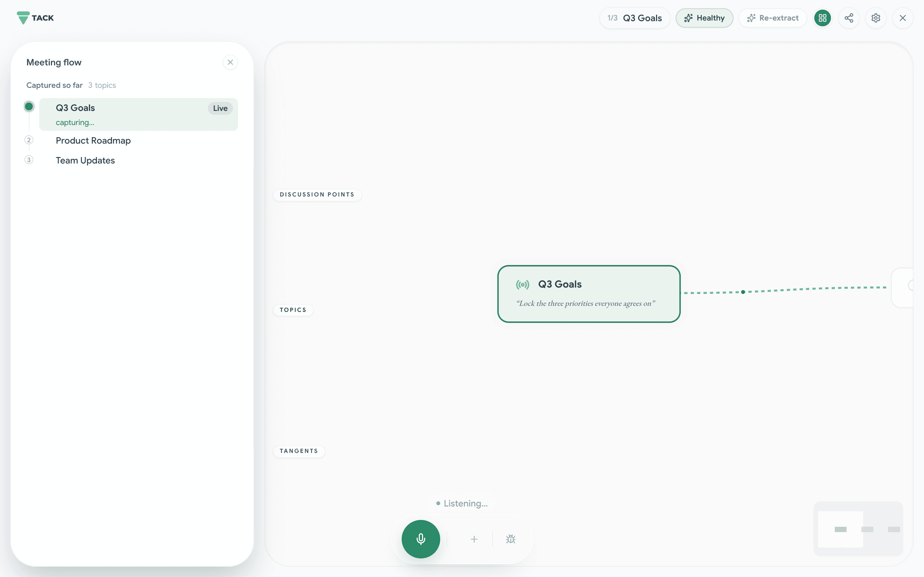Click the share icon in top bar
Image resolution: width=924 pixels, height=577 pixels.
click(x=849, y=18)
